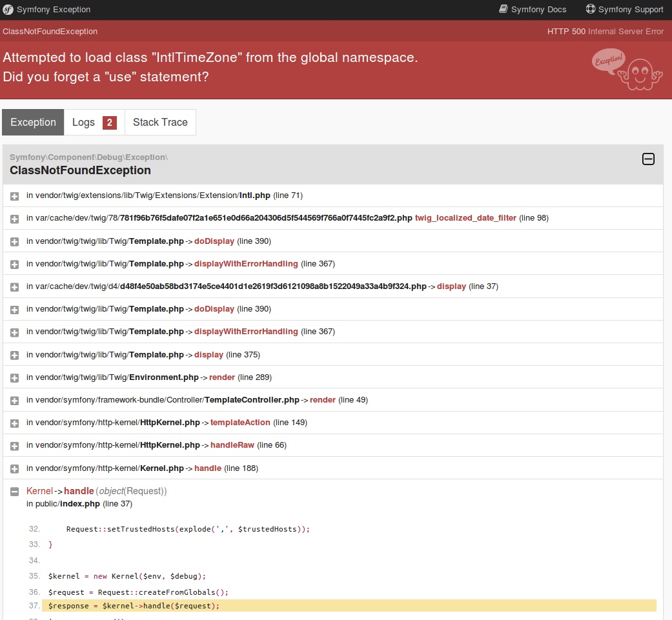Expand the Intl.php line 71 trace
The image size is (672, 620).
point(15,196)
